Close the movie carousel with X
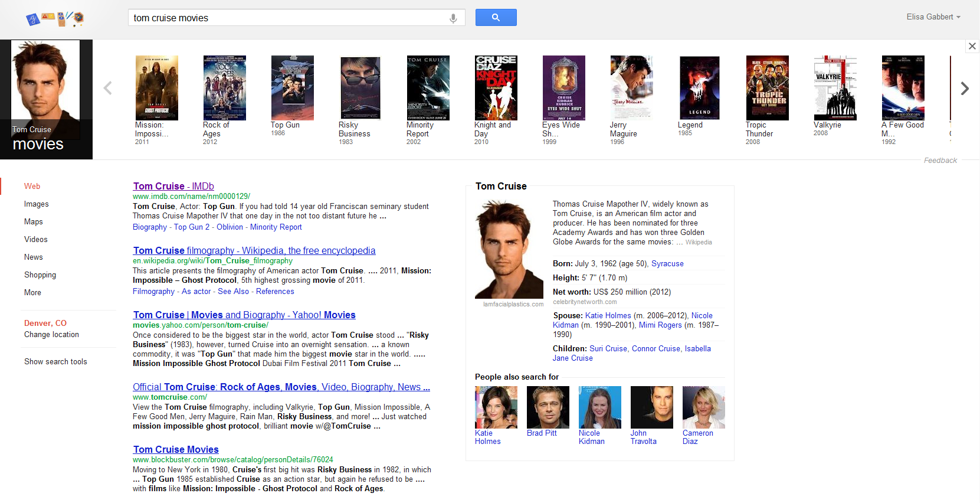The height and width of the screenshot is (503, 980). (x=972, y=46)
